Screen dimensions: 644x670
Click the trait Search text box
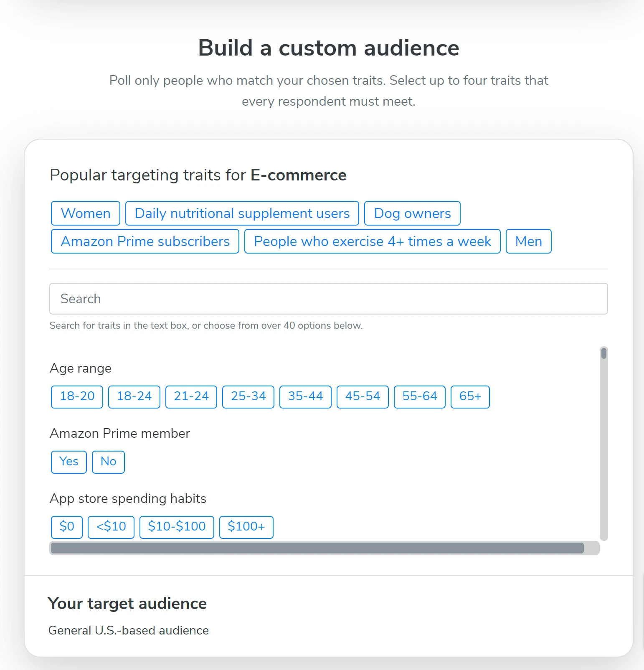(328, 299)
